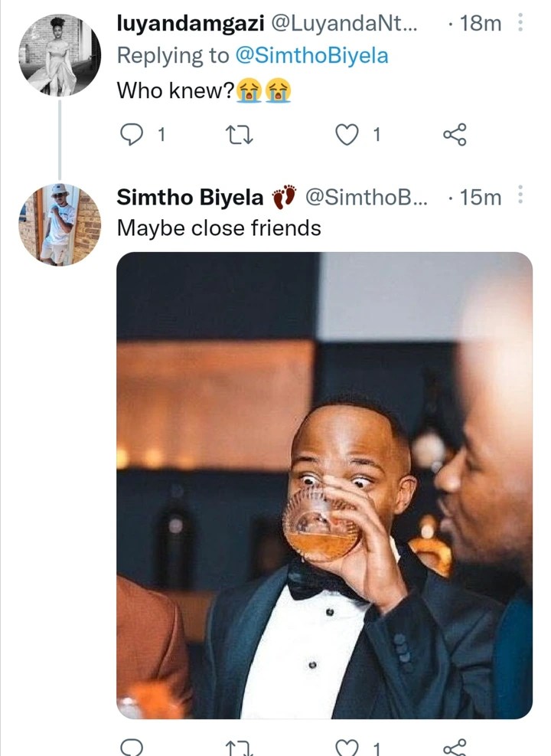Image resolution: width=551 pixels, height=756 pixels.
Task: Reply to luyandamgazi's tweet
Action: click(132, 135)
